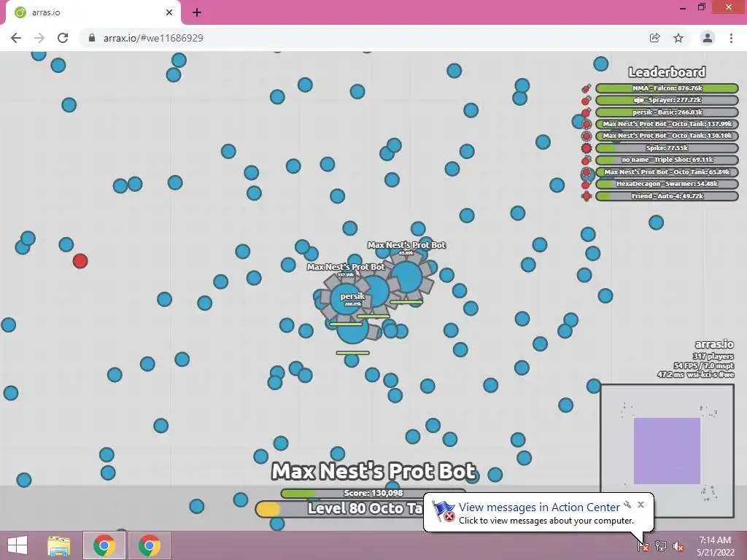
Task: Click the Action Center tray flag
Action: (x=643, y=545)
